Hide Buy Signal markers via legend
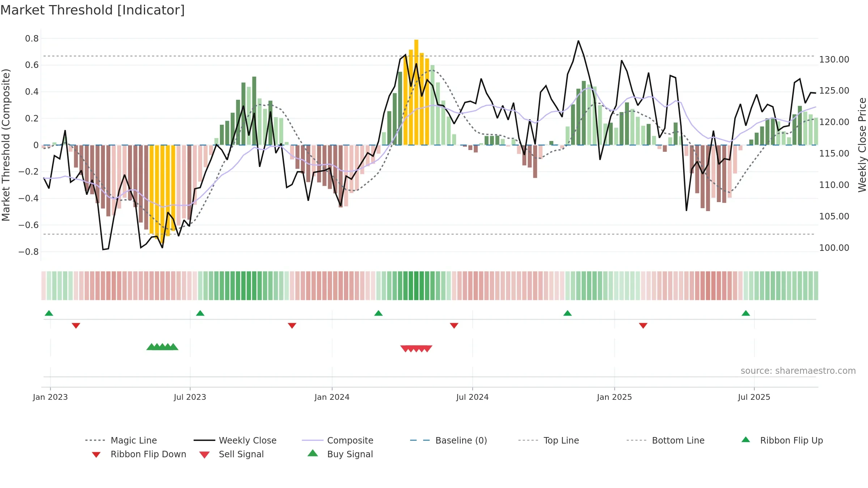The width and height of the screenshot is (868, 488). coord(340,454)
